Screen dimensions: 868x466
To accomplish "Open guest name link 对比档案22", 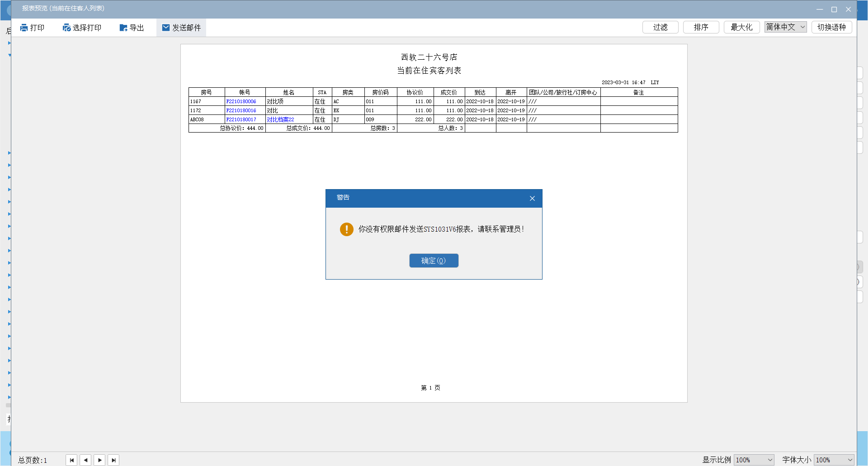I will 280,120.
